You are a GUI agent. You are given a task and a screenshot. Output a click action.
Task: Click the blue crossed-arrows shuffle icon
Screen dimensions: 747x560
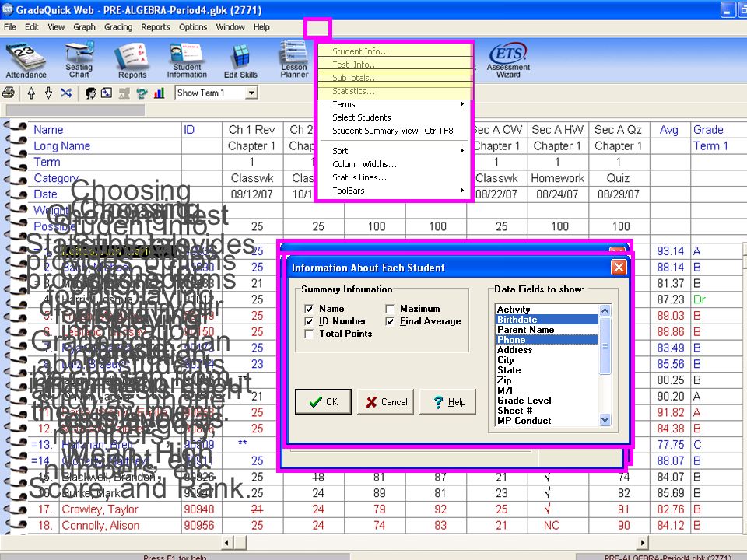66,93
